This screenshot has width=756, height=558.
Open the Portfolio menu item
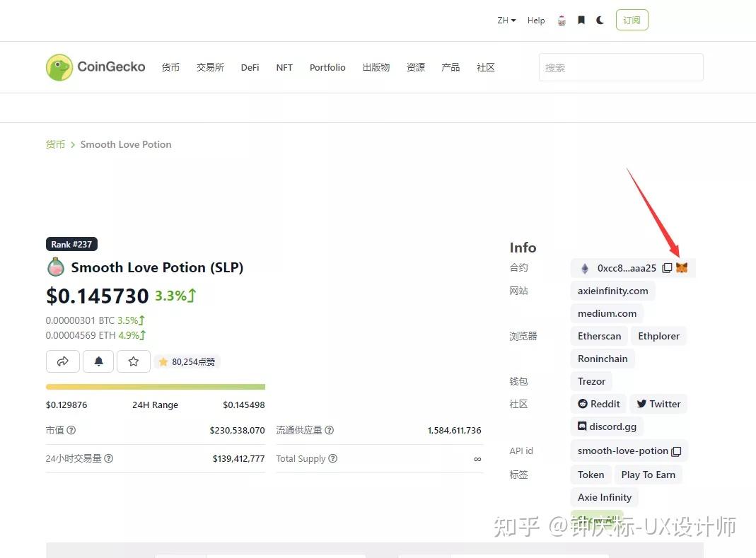pos(327,67)
